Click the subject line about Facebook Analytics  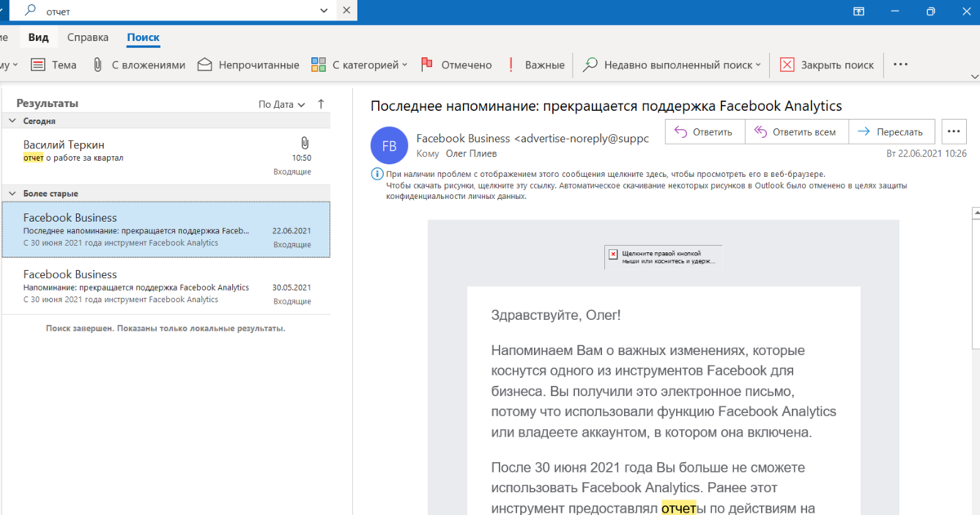click(606, 106)
